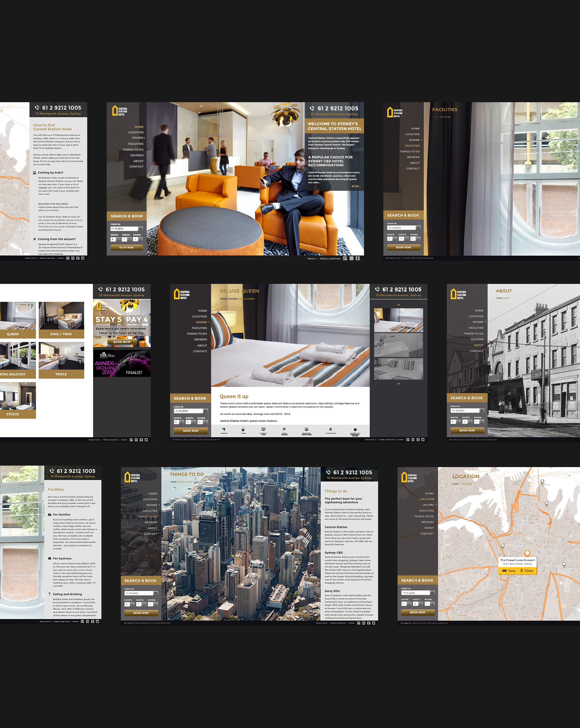Click the Central Station Hotel logo on the home page
The image size is (580, 728).
coord(120,110)
